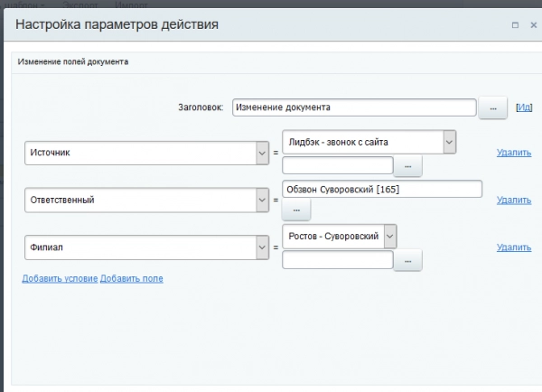
Task: Focus the empty text field under Ростов - Суворовский
Action: [338, 260]
